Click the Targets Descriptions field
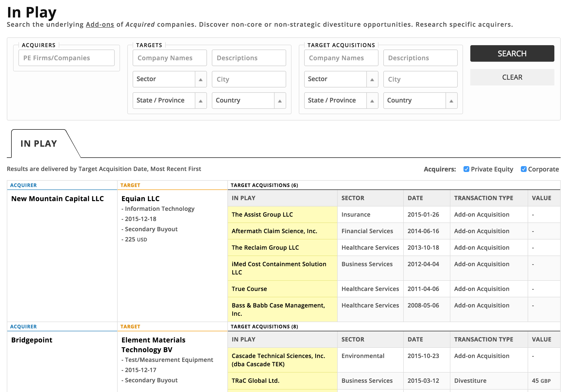 tap(249, 58)
